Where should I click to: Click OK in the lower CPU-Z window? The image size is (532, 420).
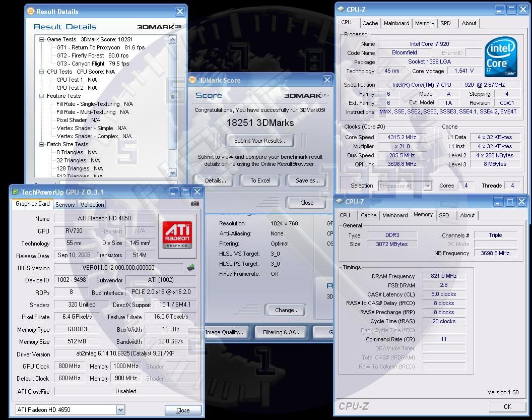(507, 406)
